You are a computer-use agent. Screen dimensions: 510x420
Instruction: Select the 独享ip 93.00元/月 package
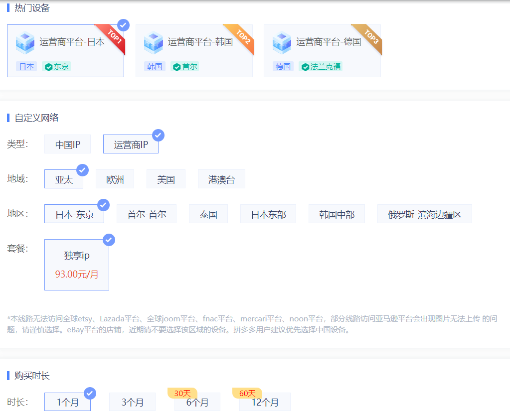[77, 265]
